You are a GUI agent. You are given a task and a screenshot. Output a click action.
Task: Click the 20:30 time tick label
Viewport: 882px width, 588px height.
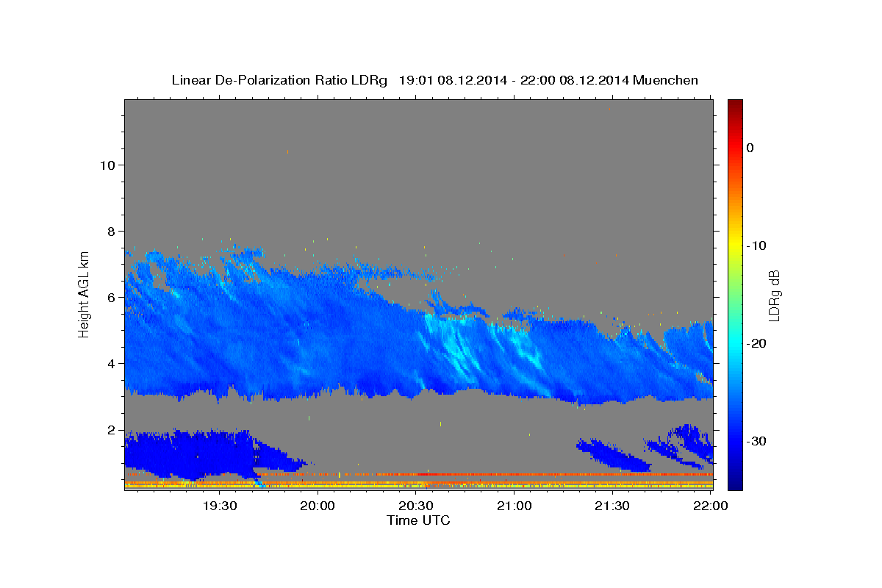pos(416,506)
